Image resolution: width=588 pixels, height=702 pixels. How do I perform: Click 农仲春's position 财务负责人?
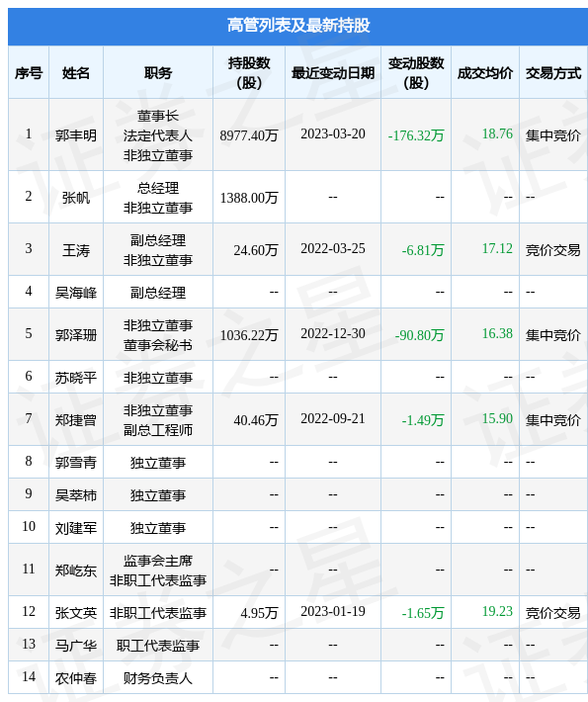158,678
